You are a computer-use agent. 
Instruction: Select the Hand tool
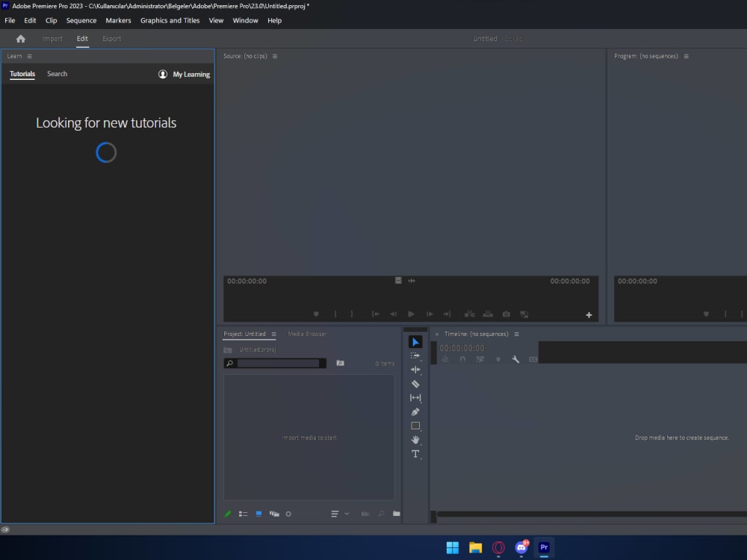(x=415, y=440)
